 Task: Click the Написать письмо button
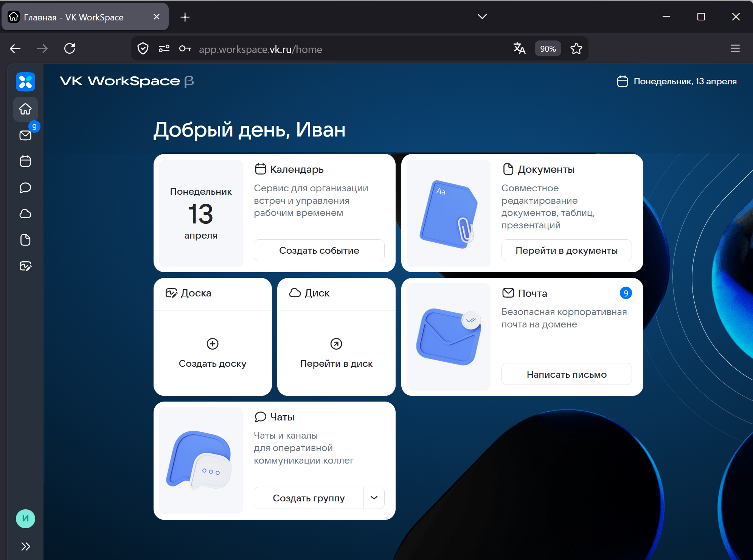(566, 374)
